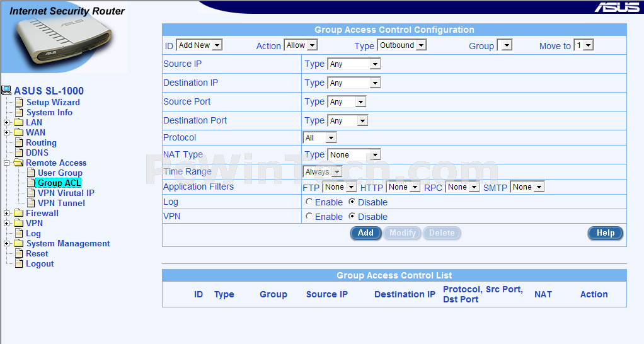Open the Source IP Type dropdown
This screenshot has width=644, height=344.
tap(354, 64)
